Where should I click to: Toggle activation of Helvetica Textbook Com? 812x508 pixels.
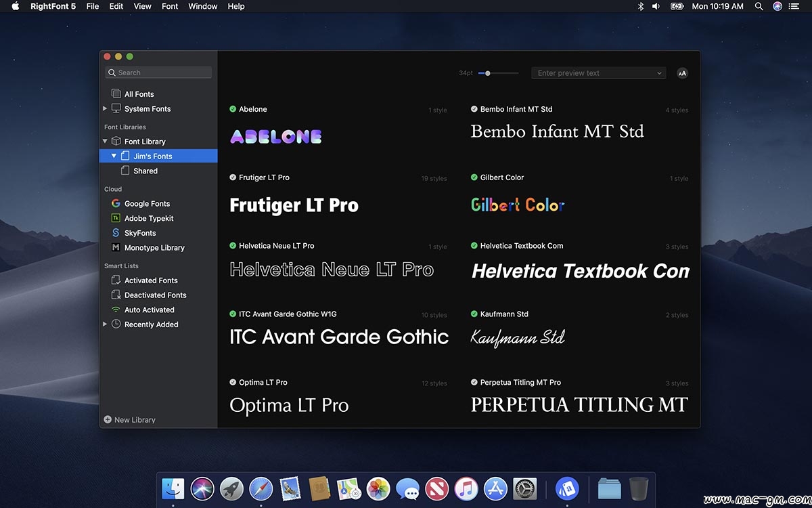474,246
